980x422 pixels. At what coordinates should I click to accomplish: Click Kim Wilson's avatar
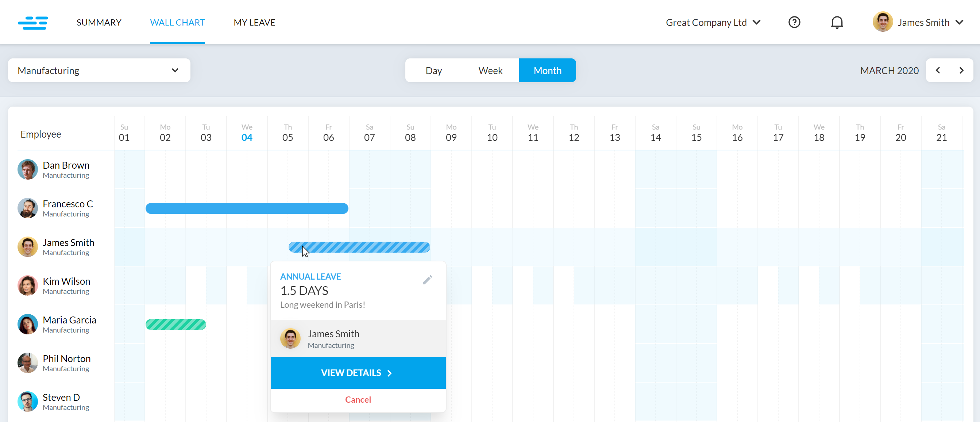point(28,285)
